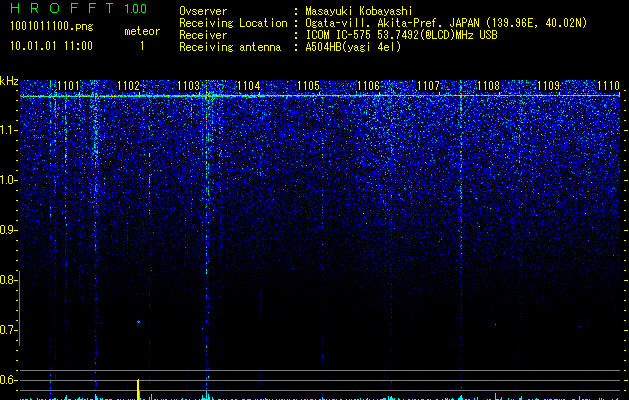The image size is (629, 400).
Task: Click the HROFFT 1.0.0 title text
Action: point(78,8)
